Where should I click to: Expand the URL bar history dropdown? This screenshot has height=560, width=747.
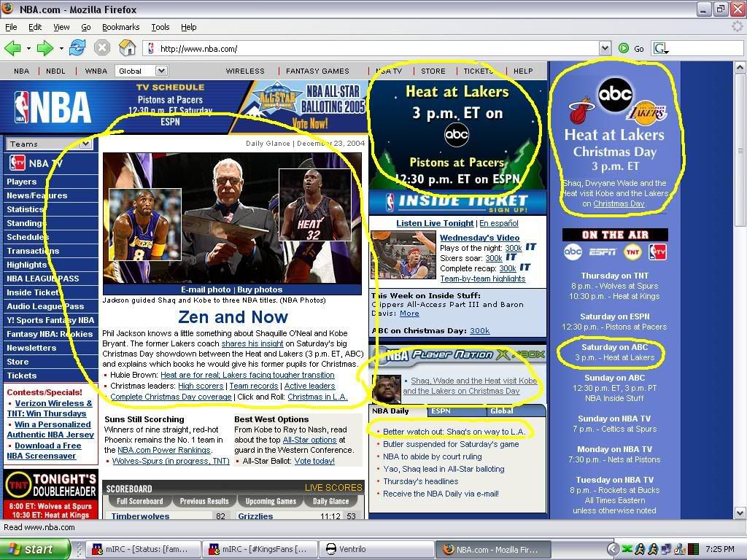coord(605,48)
